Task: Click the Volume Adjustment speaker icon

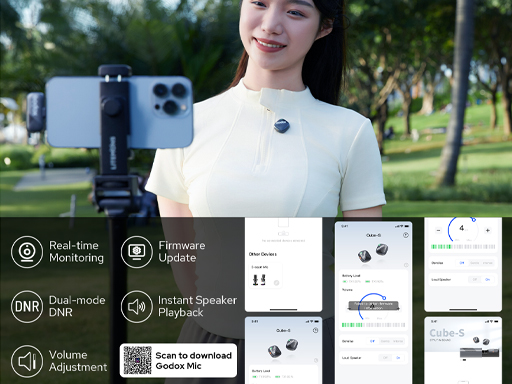Action: click(27, 361)
